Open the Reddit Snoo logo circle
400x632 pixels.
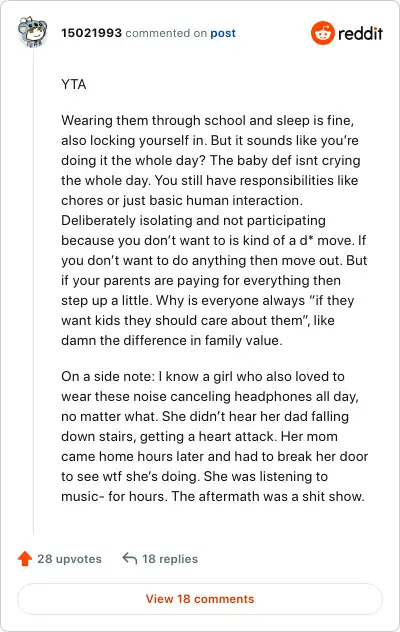point(323,33)
